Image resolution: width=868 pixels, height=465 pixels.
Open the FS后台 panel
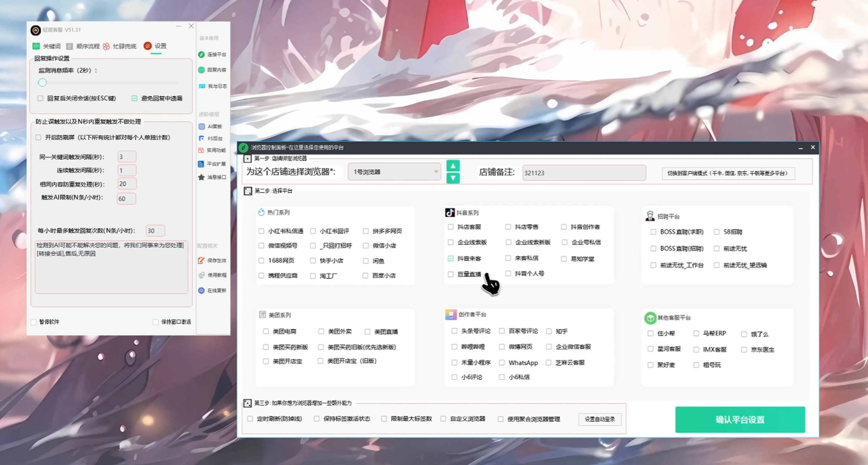click(212, 138)
